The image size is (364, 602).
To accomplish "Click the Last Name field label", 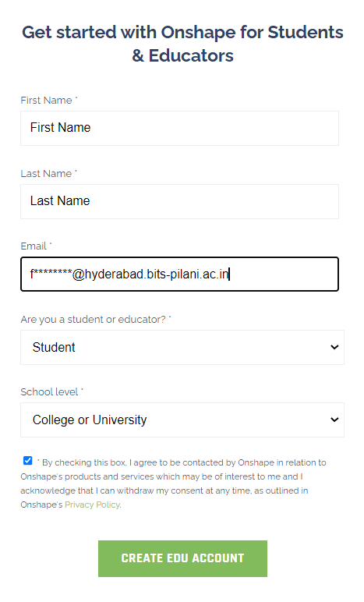I will [x=48, y=174].
